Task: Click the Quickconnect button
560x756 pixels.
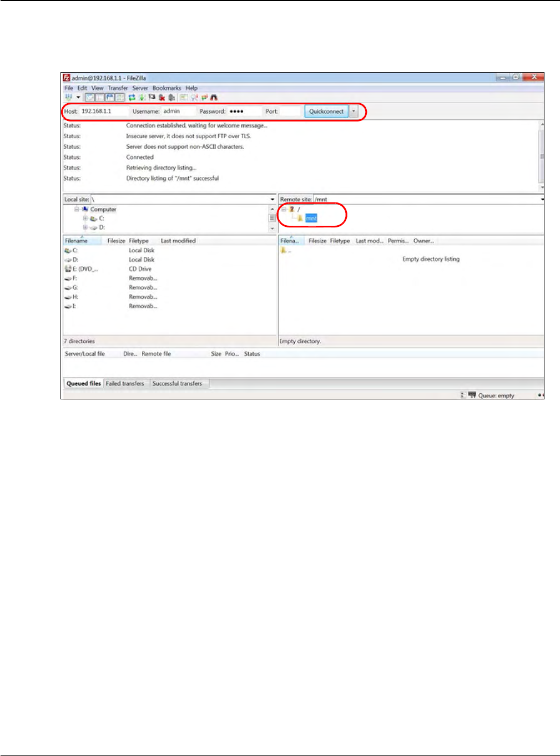Action: [x=326, y=111]
